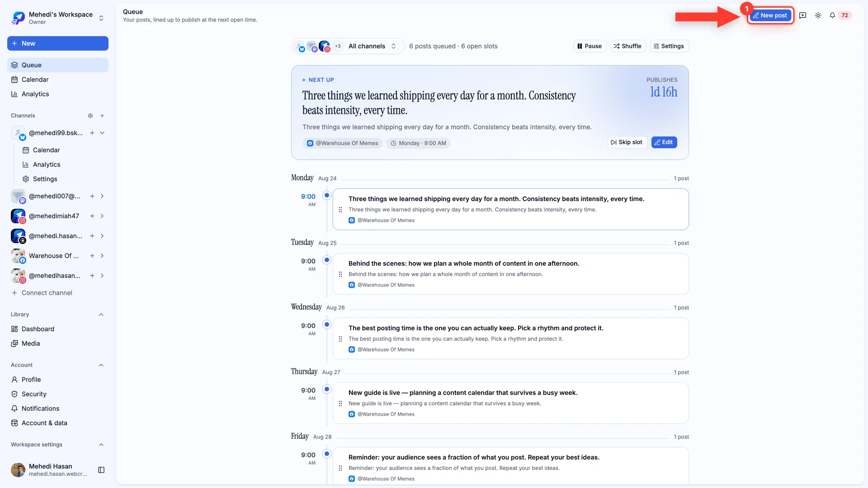Toggle light/dark theme sun icon
Image resolution: width=868 pixels, height=488 pixels.
818,15
